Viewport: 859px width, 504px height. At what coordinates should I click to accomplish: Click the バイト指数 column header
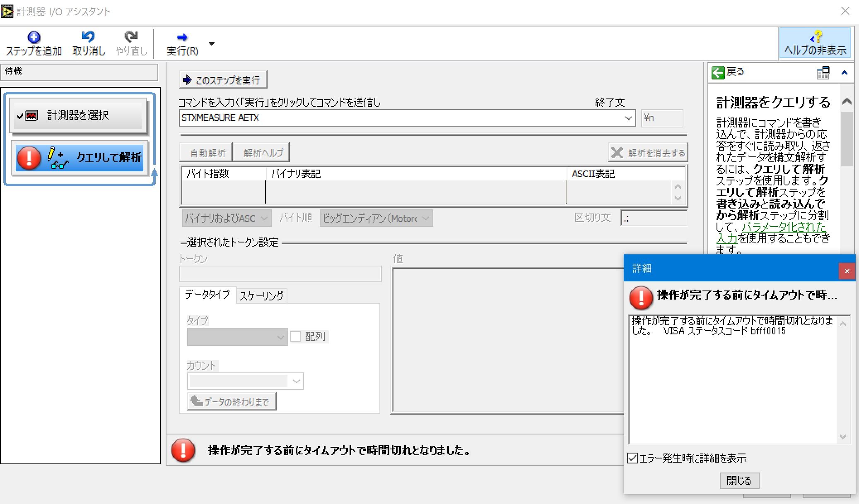(x=224, y=174)
